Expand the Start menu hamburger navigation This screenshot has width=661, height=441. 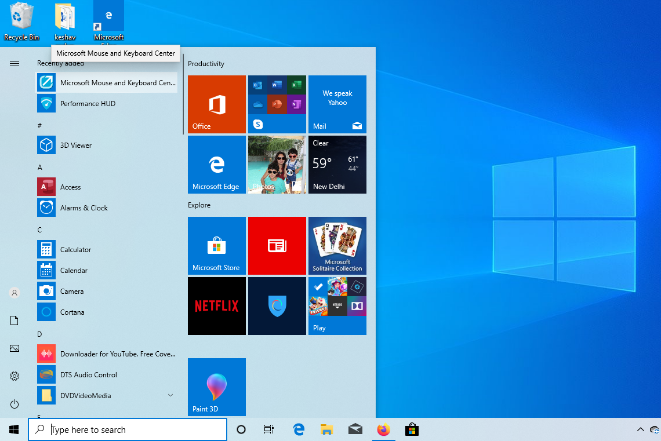[14, 63]
